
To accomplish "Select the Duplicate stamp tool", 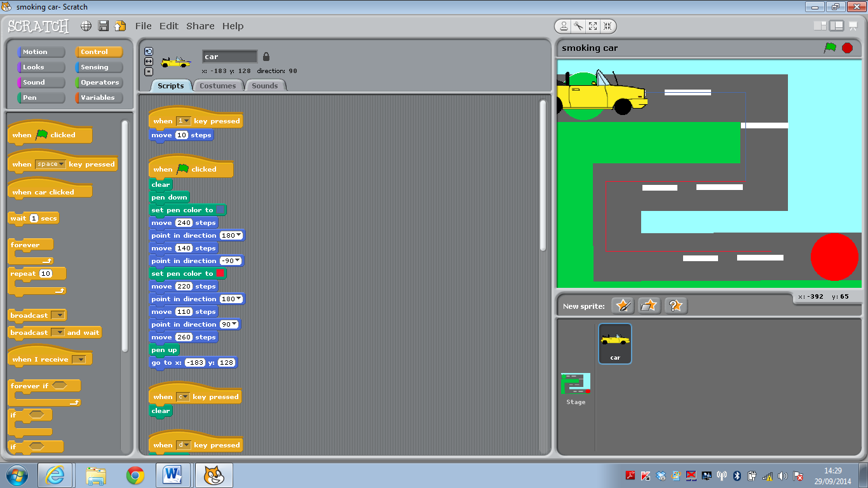I will click(x=564, y=26).
